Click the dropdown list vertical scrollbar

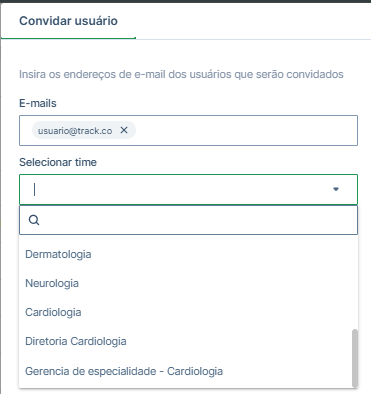tap(355, 358)
